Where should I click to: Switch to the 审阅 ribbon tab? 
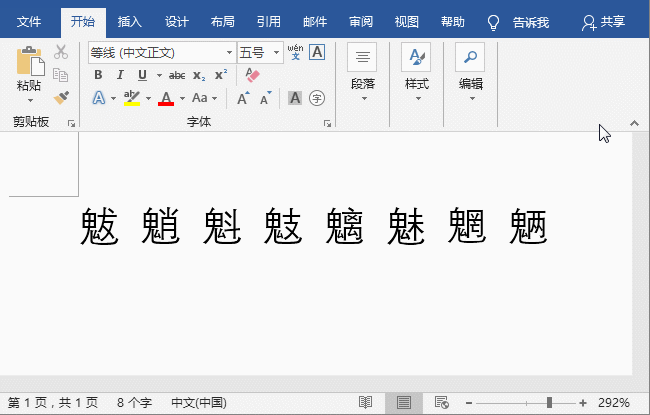click(361, 21)
